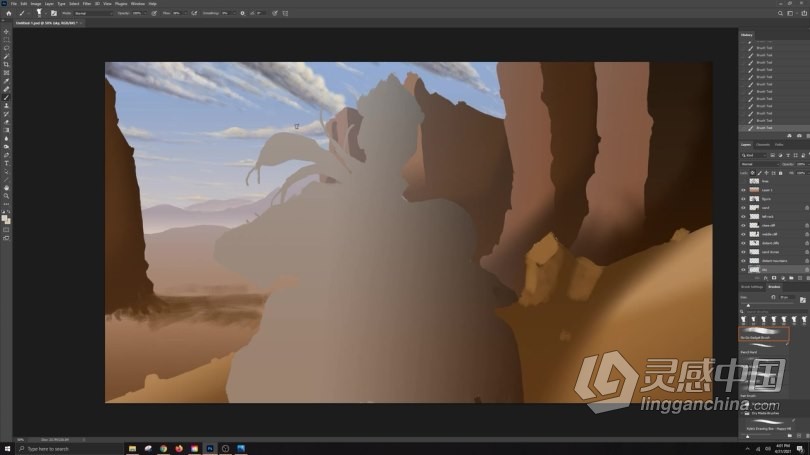Add a layer style with fx icon
810x455 pixels.
pos(766,278)
